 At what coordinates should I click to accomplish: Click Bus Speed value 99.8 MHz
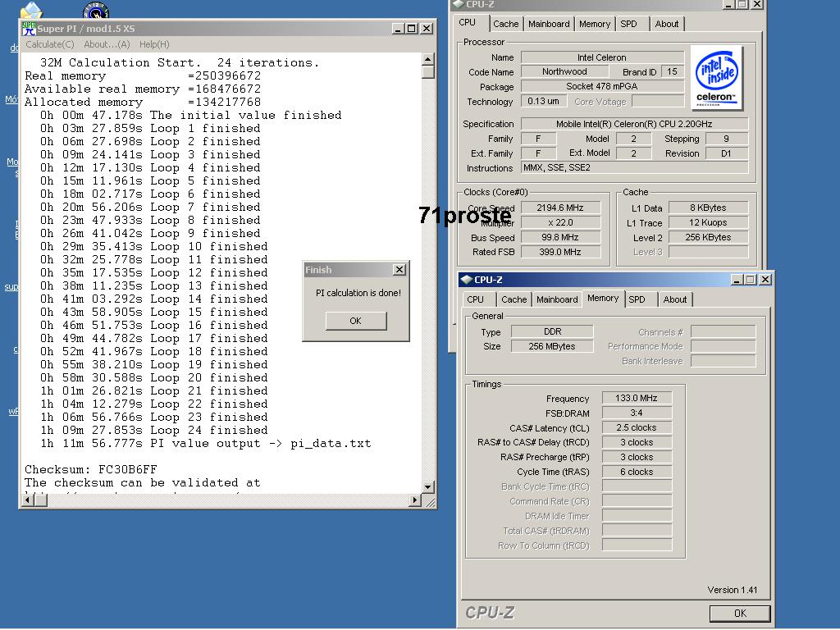pos(560,237)
